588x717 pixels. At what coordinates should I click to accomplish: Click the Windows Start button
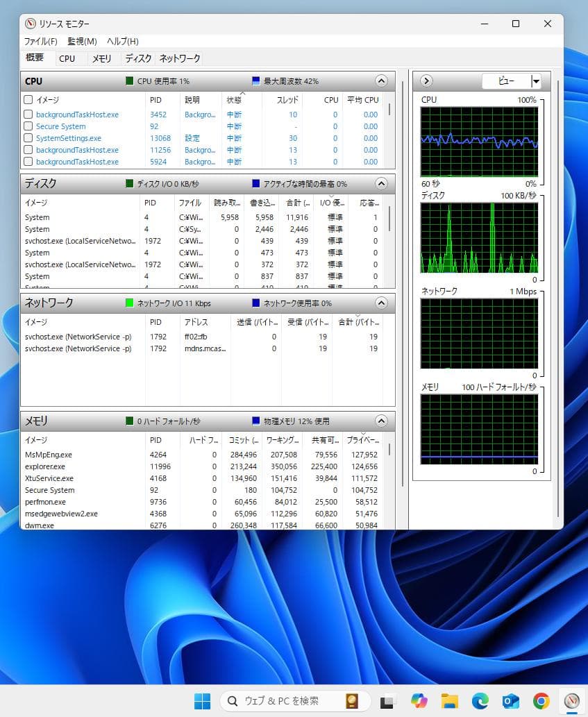tap(201, 702)
